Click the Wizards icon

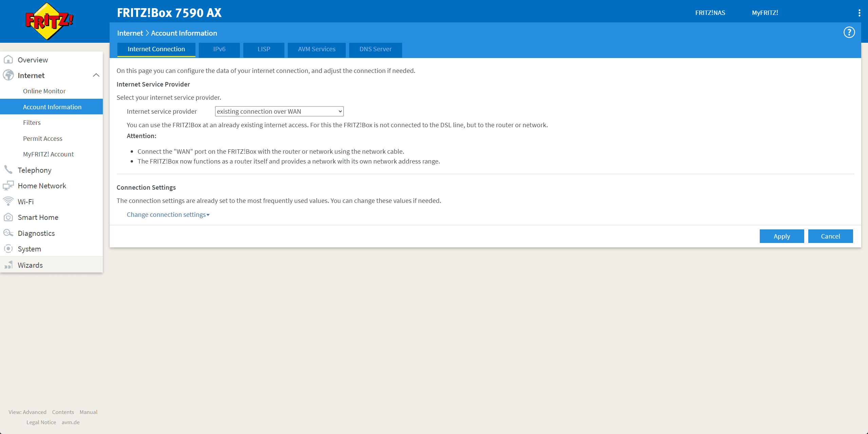click(8, 265)
